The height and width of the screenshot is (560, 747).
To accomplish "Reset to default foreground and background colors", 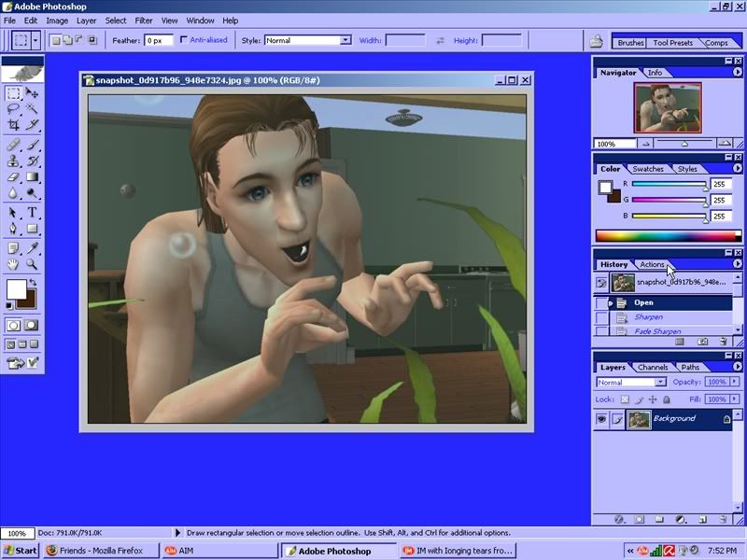I will (9, 306).
